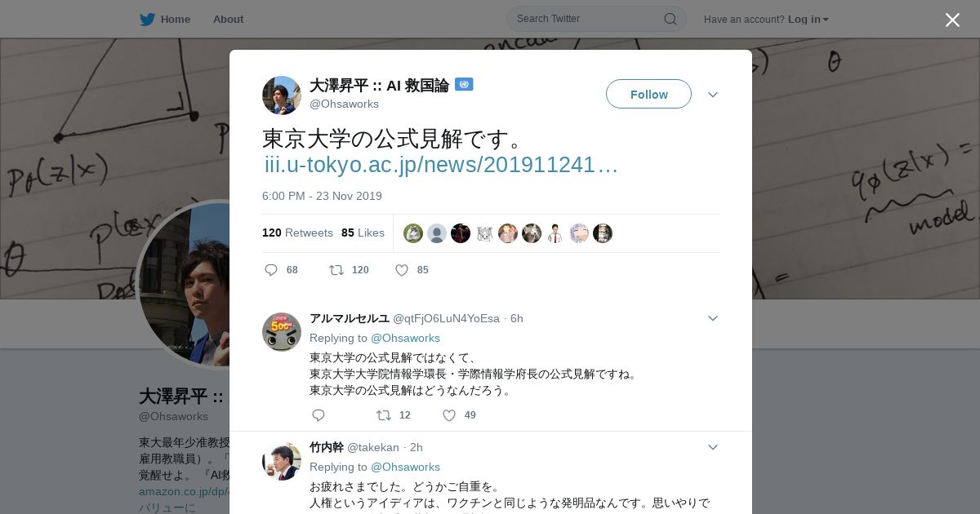Open the Log in dropdown
The width and height of the screenshot is (980, 514).
(808, 19)
